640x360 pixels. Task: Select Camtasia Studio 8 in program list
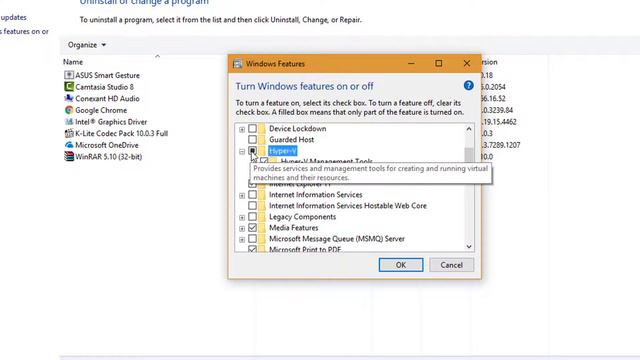click(104, 87)
